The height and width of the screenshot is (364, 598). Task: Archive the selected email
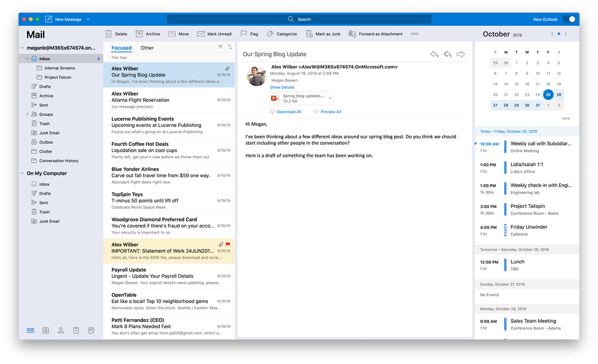[148, 34]
